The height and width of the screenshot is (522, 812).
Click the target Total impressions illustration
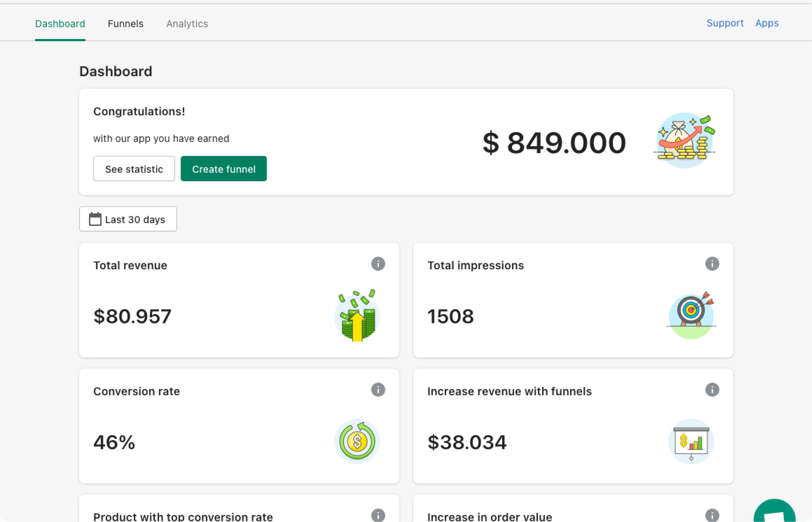click(x=691, y=315)
